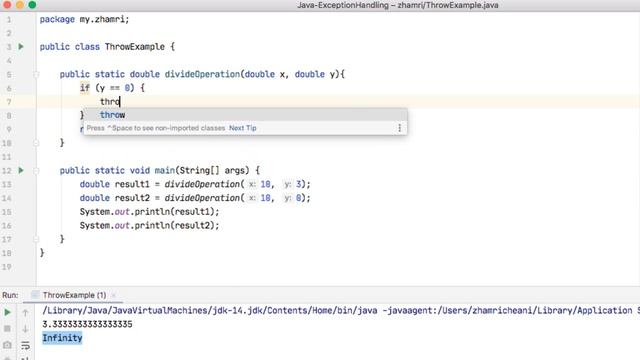Run ThrowExample class from line 3 gutter

(x=21, y=47)
